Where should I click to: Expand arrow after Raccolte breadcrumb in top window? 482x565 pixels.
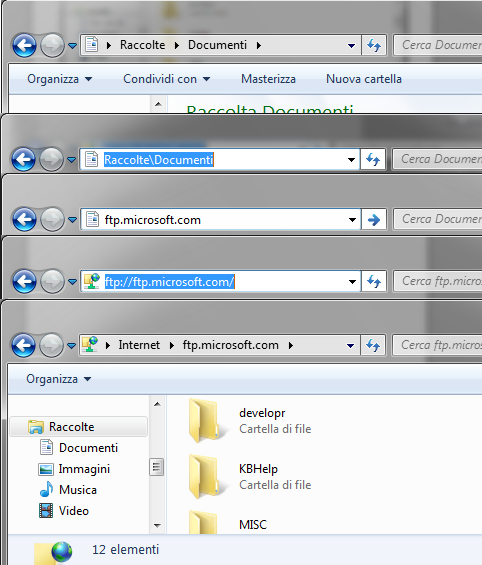(x=177, y=45)
